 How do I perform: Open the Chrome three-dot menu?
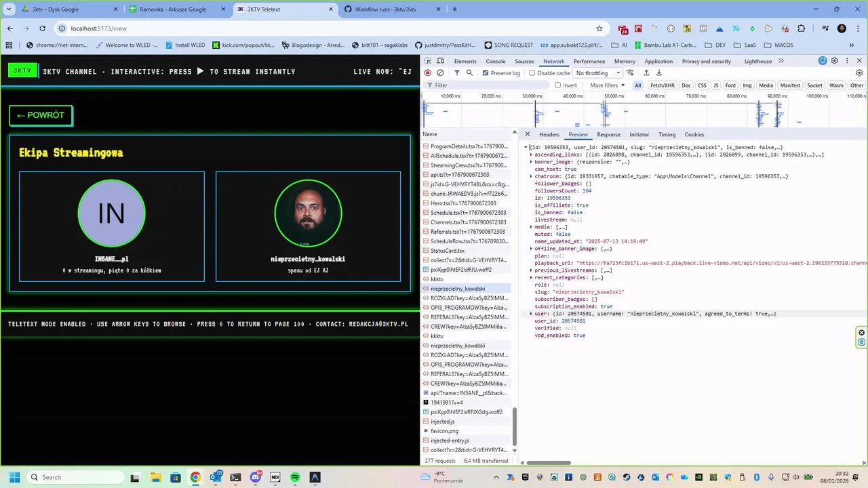858,28
